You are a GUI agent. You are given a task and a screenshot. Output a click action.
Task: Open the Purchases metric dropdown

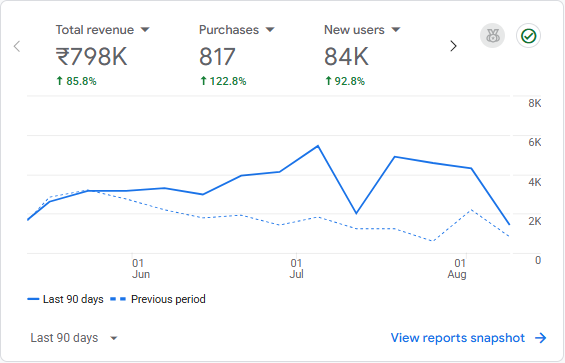(x=236, y=30)
